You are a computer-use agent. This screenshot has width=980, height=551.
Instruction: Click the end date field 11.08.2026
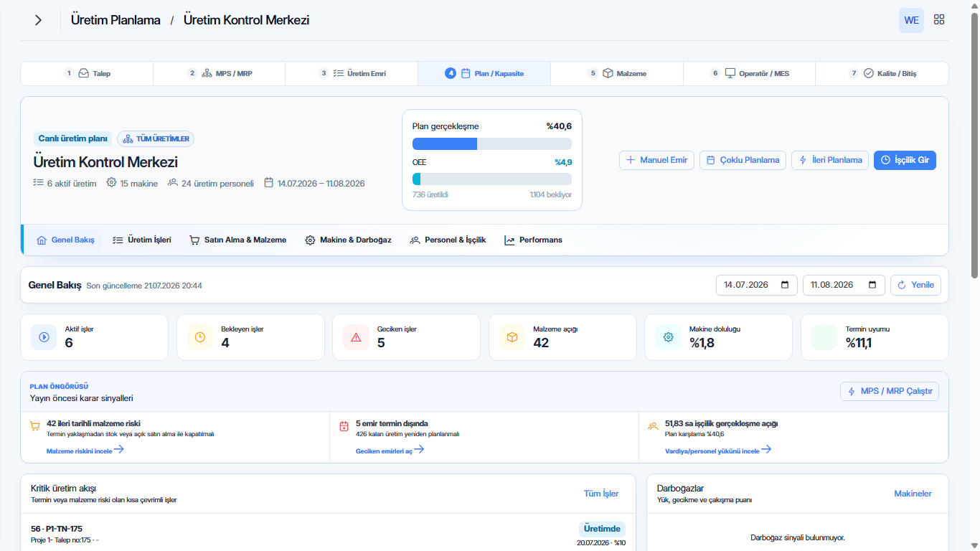(843, 285)
